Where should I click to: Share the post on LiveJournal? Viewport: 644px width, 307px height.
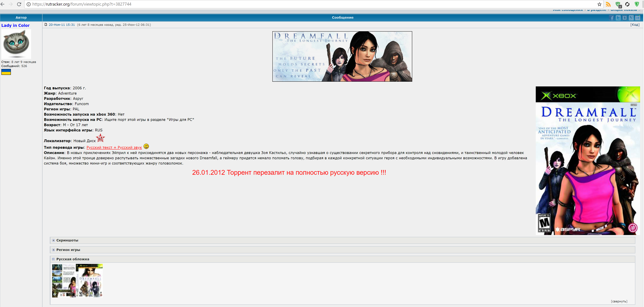631,18
